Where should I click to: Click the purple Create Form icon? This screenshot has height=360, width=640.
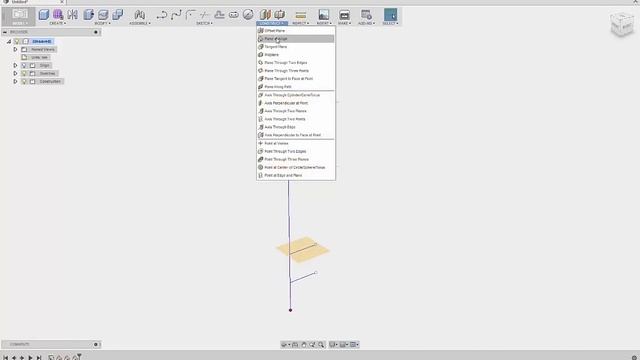coord(58,15)
